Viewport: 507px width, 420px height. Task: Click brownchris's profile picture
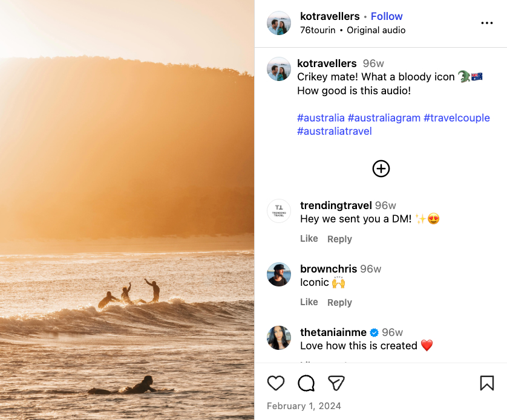pyautogui.click(x=279, y=275)
